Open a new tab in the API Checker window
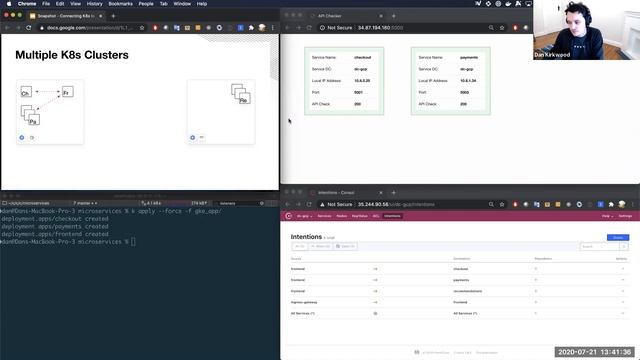This screenshot has width=640, height=360. [393, 16]
